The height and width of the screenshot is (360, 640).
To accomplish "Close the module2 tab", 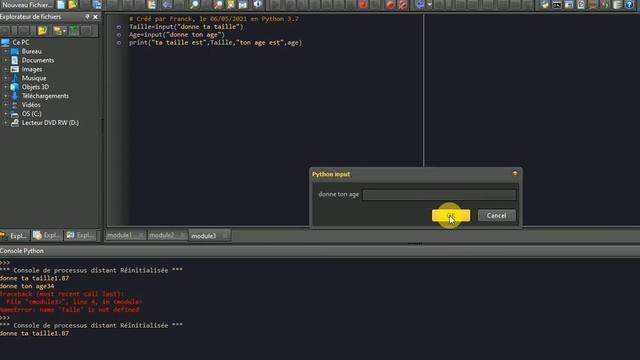I will pyautogui.click(x=182, y=236).
